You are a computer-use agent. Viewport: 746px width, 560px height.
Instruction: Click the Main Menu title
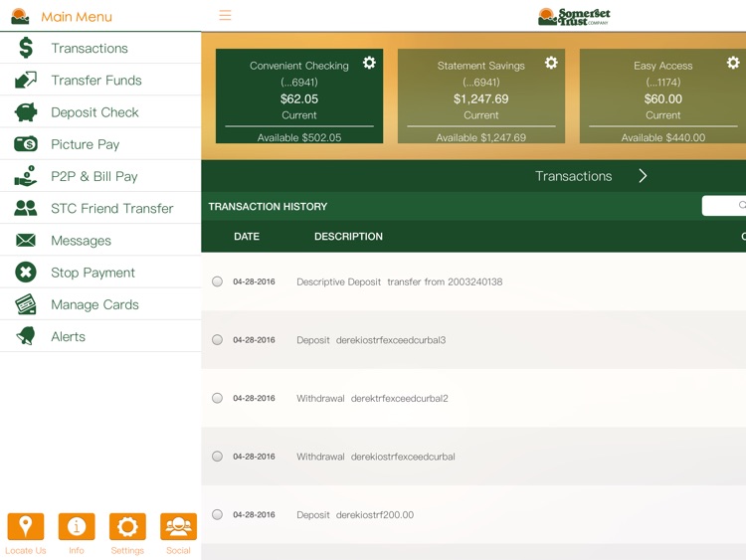click(x=77, y=17)
